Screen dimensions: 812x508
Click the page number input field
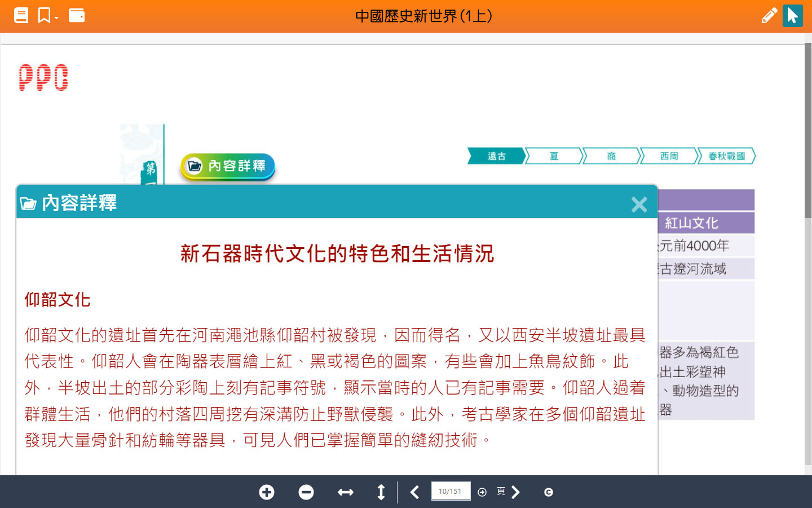450,492
